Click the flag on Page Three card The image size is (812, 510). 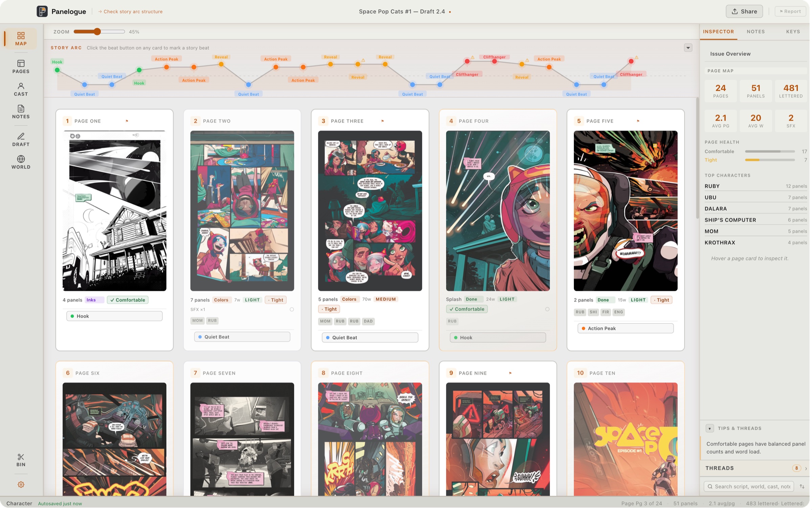coord(383,121)
